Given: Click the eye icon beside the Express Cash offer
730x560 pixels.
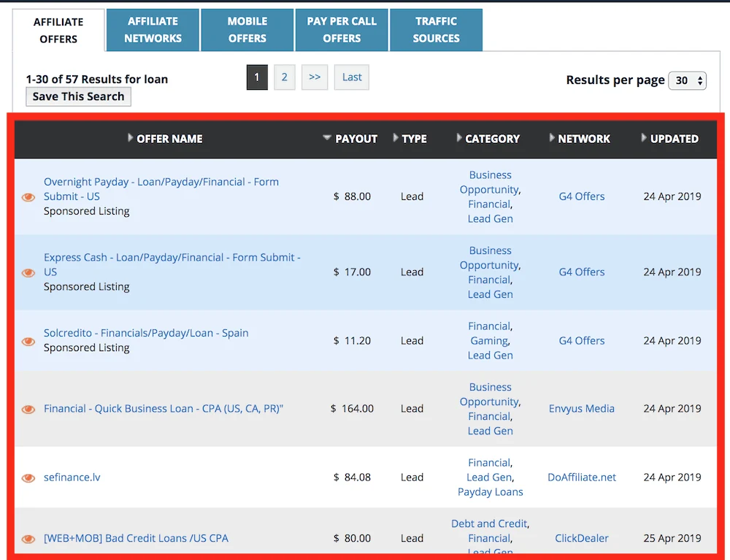Looking at the screenshot, I should (28, 272).
